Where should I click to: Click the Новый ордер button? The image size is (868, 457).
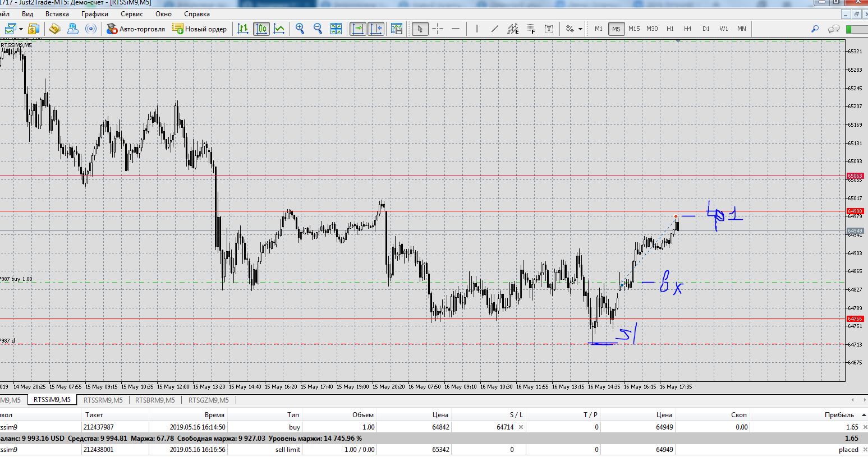point(200,29)
